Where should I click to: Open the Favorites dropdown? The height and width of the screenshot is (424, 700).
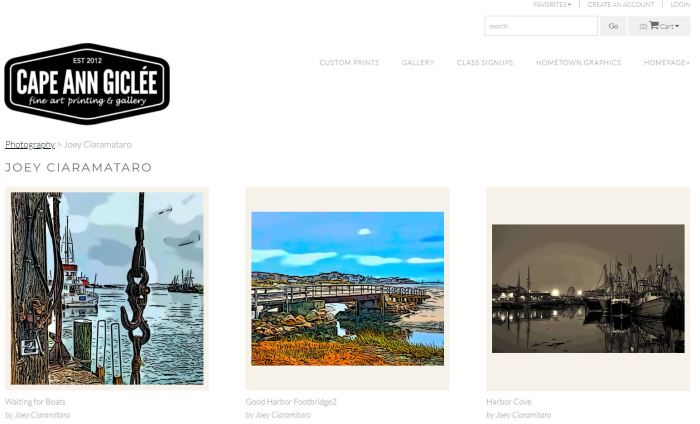click(552, 4)
